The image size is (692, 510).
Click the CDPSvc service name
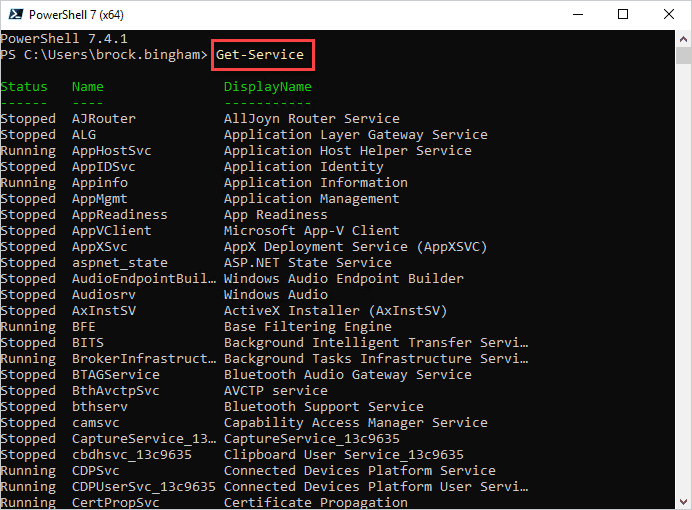click(96, 471)
